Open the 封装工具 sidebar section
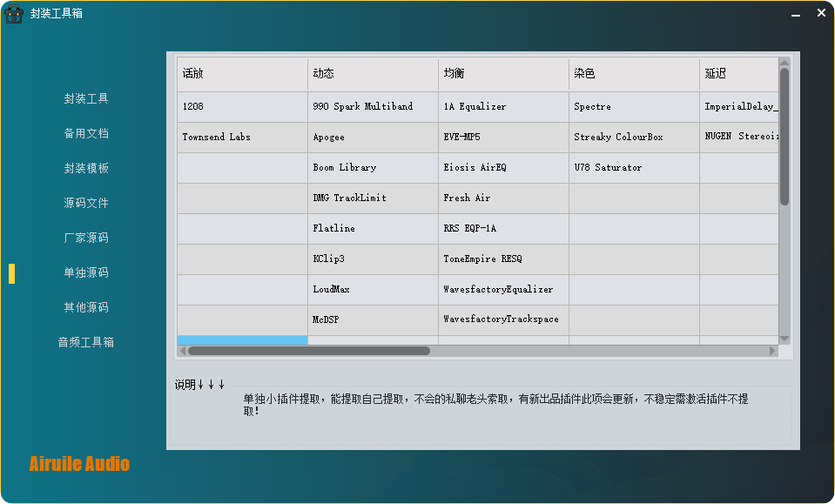Viewport: 835px width, 504px height. pos(86,98)
